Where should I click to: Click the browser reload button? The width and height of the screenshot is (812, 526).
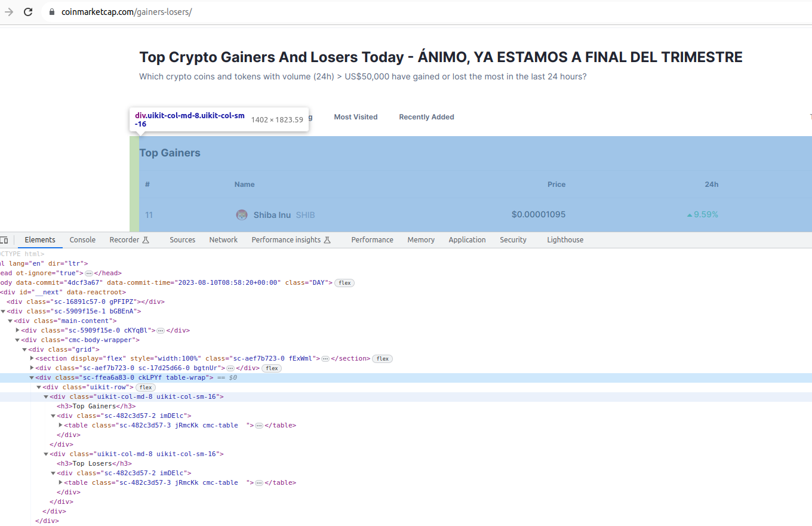coord(28,12)
